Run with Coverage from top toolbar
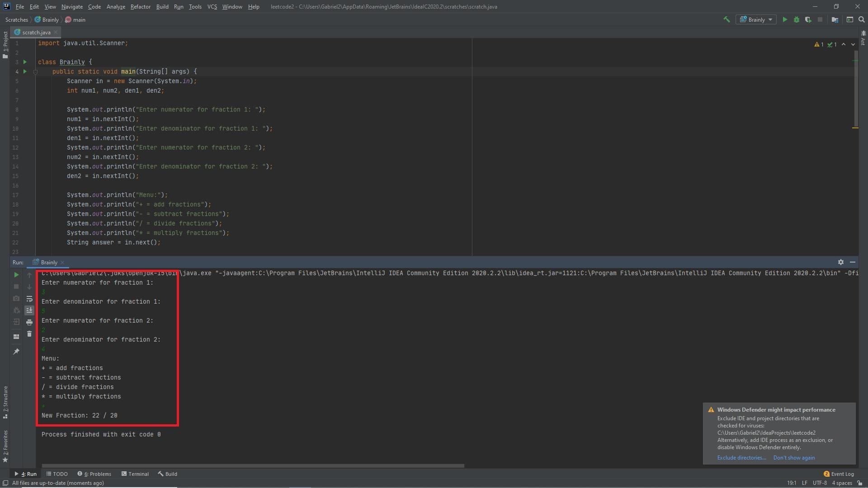The height and width of the screenshot is (488, 868). [808, 19]
